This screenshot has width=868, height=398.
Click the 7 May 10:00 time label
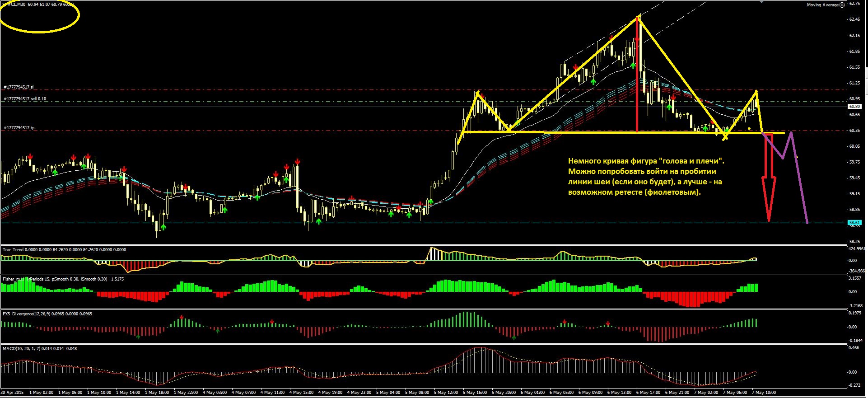(764, 393)
